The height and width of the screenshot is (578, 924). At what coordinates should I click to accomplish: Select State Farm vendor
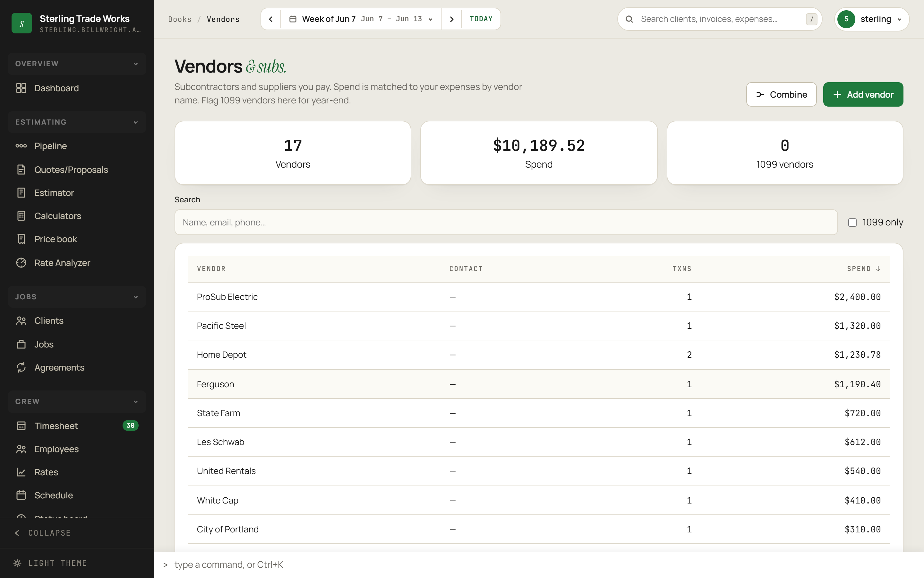click(x=538, y=413)
